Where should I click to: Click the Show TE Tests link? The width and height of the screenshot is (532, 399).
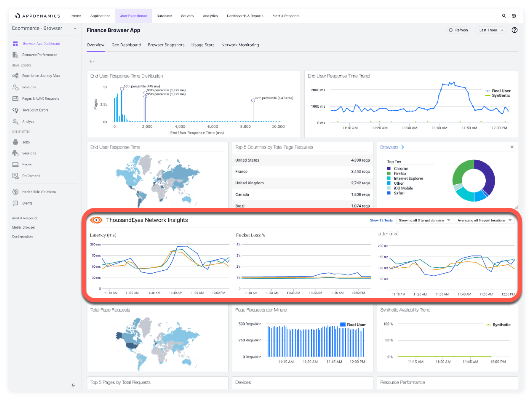point(381,220)
